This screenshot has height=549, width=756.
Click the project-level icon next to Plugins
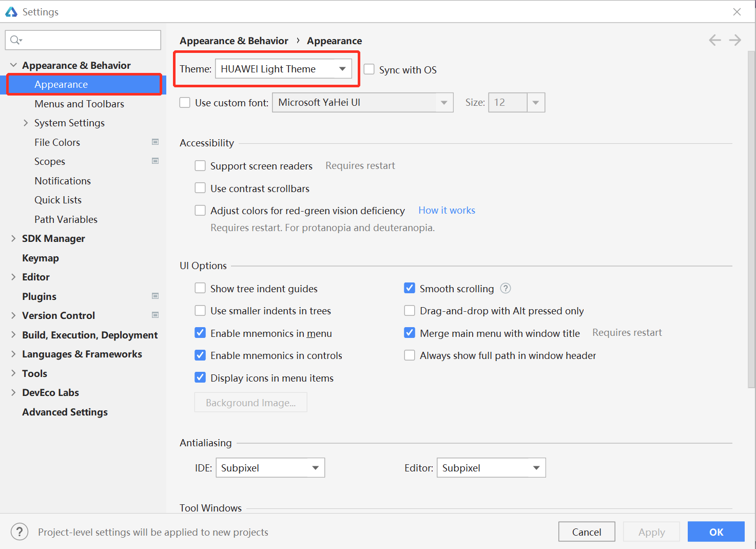pyautogui.click(x=155, y=296)
